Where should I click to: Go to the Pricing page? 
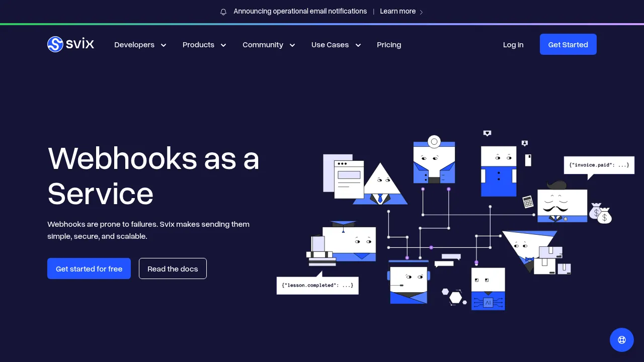point(389,45)
